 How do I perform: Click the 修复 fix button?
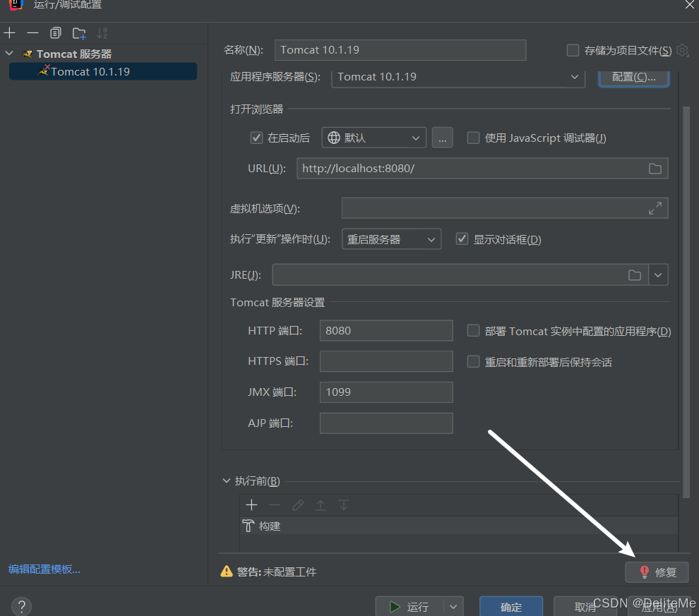(x=657, y=572)
